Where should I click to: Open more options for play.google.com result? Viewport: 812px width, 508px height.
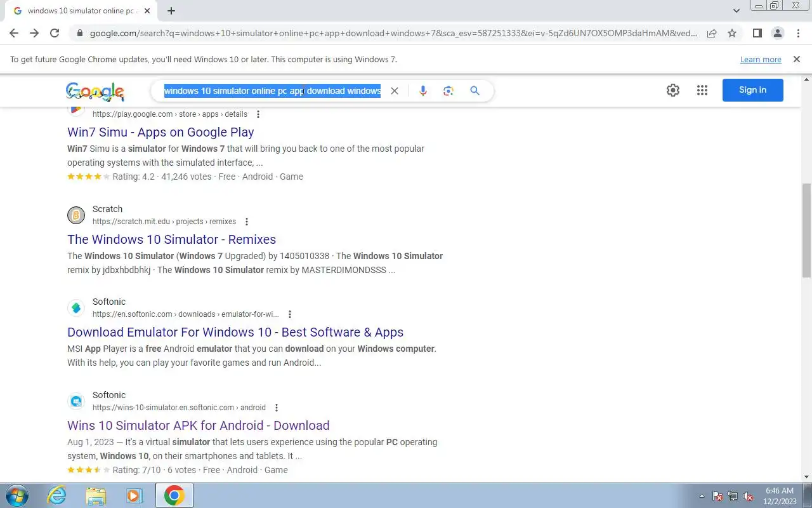click(x=258, y=114)
